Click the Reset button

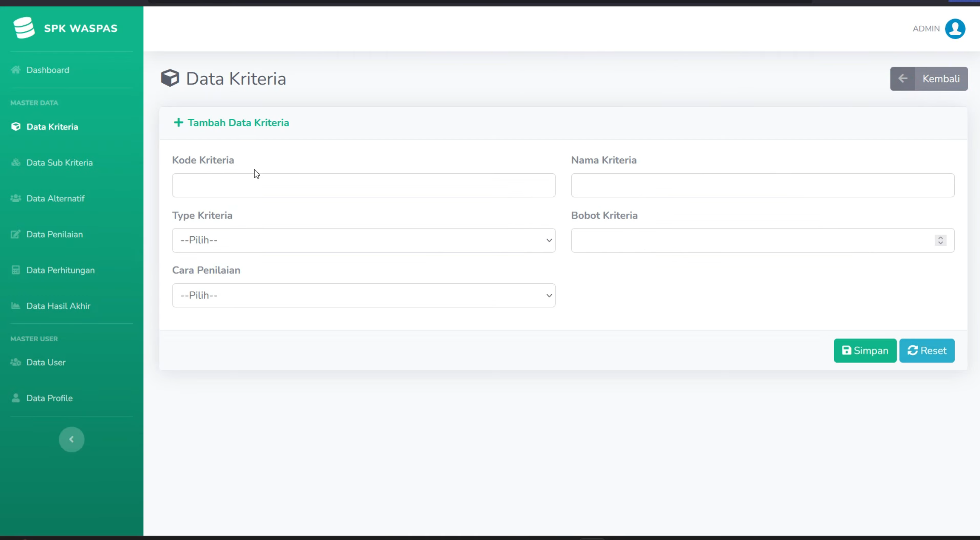927,351
